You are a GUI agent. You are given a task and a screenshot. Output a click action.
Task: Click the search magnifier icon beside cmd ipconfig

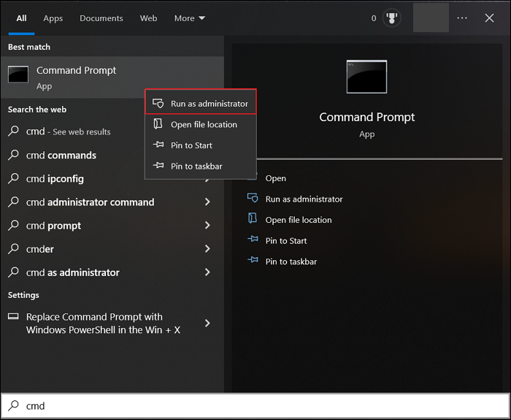pos(13,179)
